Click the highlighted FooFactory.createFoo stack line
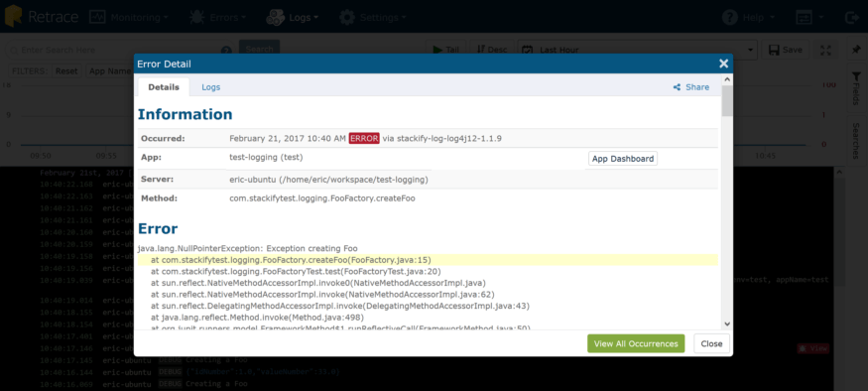The height and width of the screenshot is (391, 868). (428, 260)
